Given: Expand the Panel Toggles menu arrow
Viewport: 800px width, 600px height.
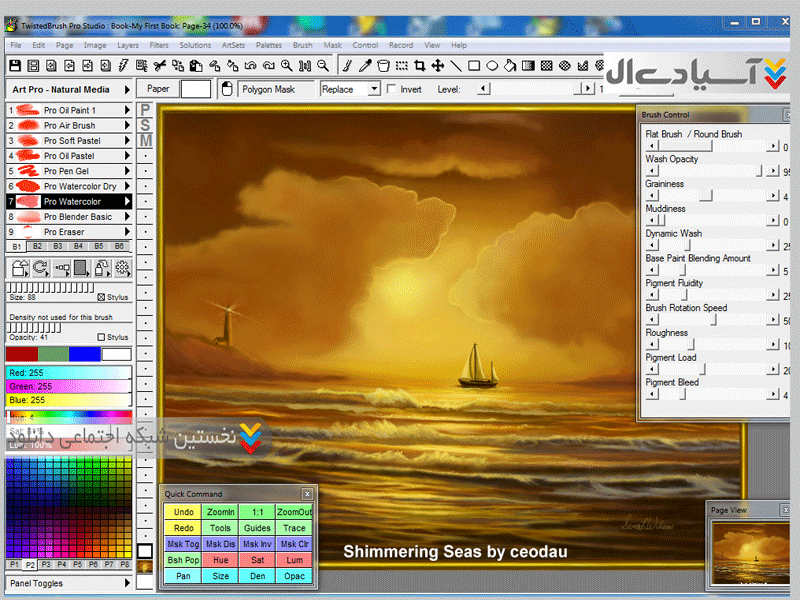Looking at the screenshot, I should [127, 583].
